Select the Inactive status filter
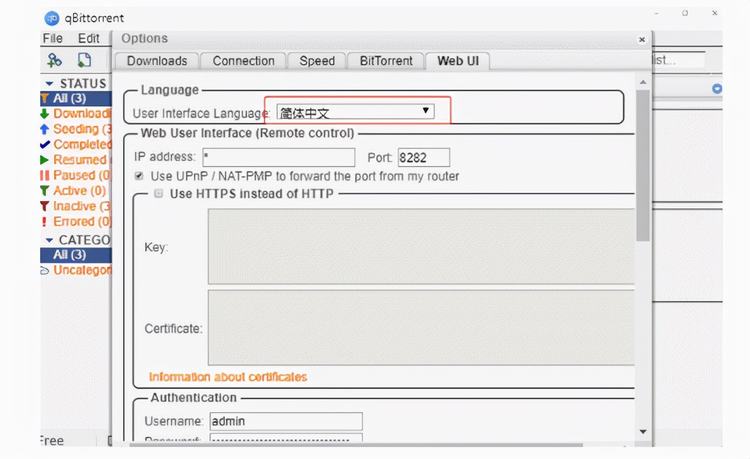This screenshot has width=750, height=459. point(76,206)
